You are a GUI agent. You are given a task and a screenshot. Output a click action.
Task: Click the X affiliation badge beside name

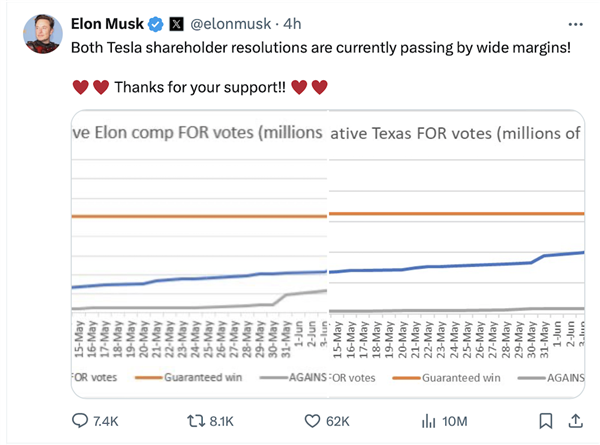[176, 23]
